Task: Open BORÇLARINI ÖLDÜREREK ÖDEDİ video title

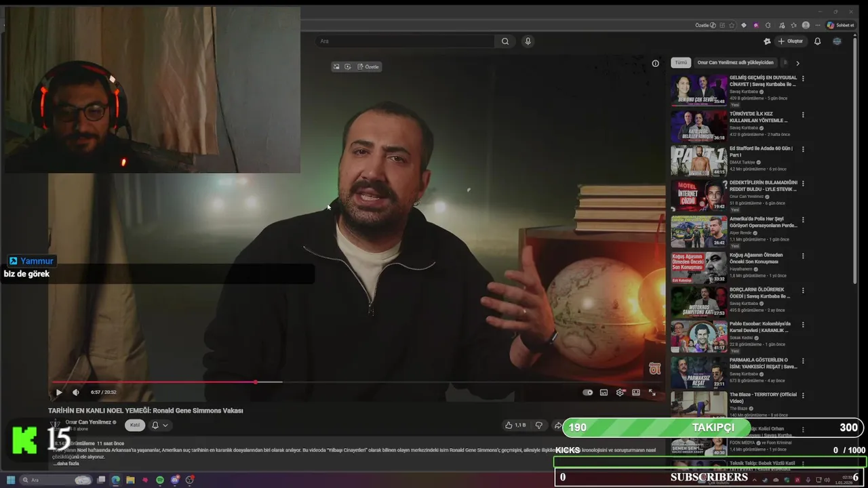Action: [759, 293]
